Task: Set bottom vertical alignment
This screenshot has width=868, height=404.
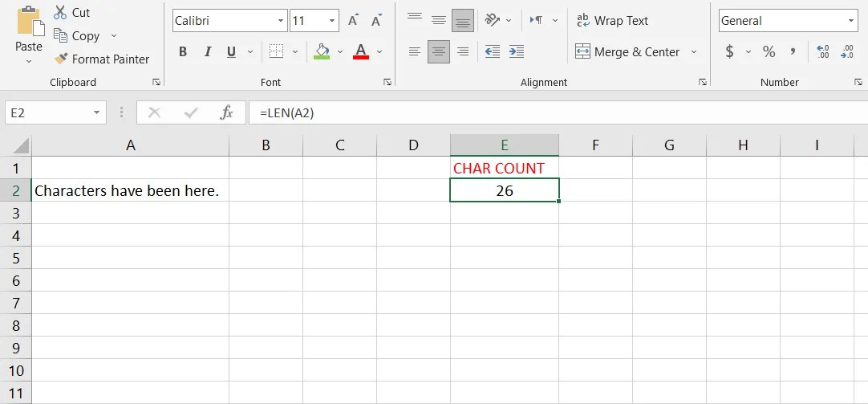Action: 463,21
